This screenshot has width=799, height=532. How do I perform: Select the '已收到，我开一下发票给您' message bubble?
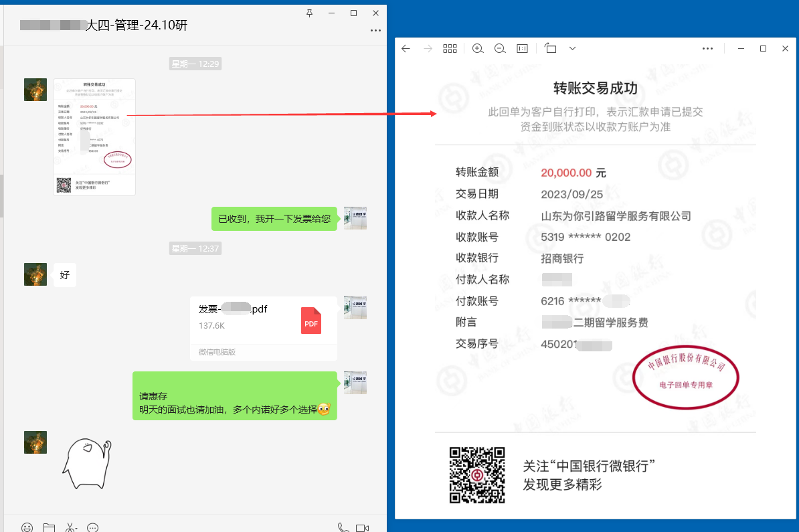pos(274,219)
